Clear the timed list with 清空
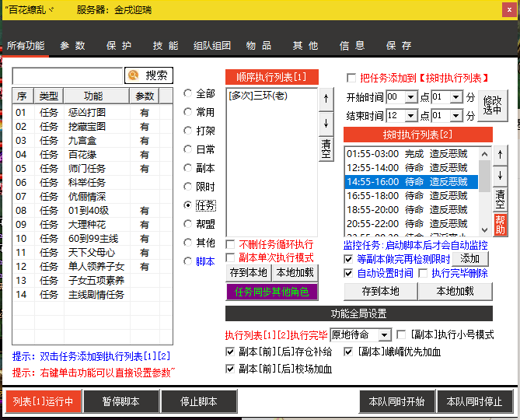 click(x=500, y=199)
